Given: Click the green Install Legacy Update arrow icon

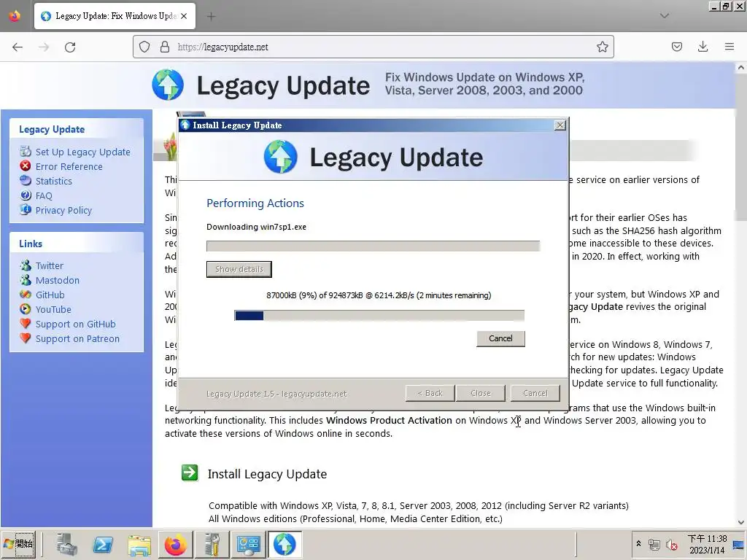Looking at the screenshot, I should click(190, 473).
